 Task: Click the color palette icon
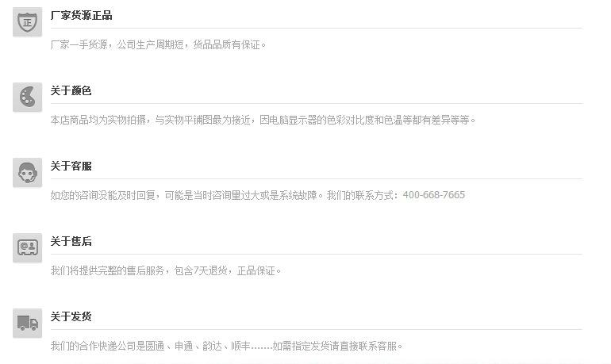click(27, 97)
